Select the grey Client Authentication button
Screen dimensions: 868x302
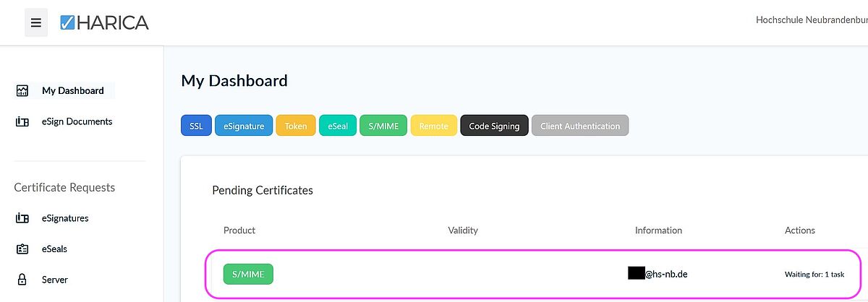(x=580, y=126)
